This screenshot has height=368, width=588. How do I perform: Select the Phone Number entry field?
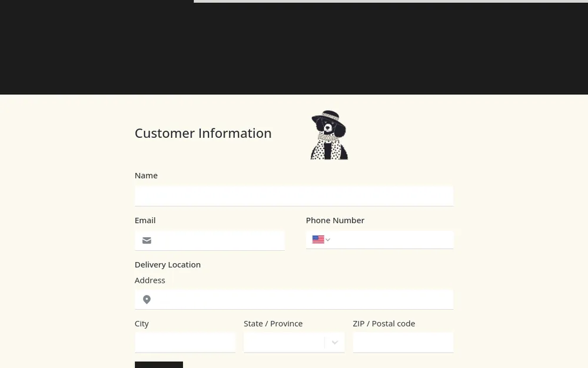[392, 240]
